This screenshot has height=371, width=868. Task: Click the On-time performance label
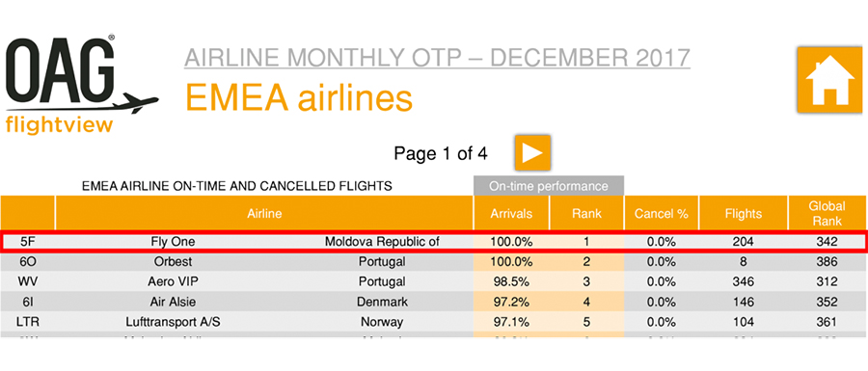click(549, 186)
